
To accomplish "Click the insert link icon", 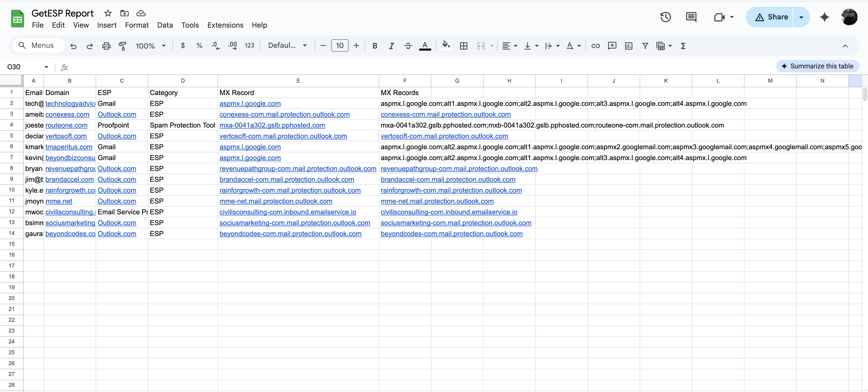I will (x=595, y=46).
